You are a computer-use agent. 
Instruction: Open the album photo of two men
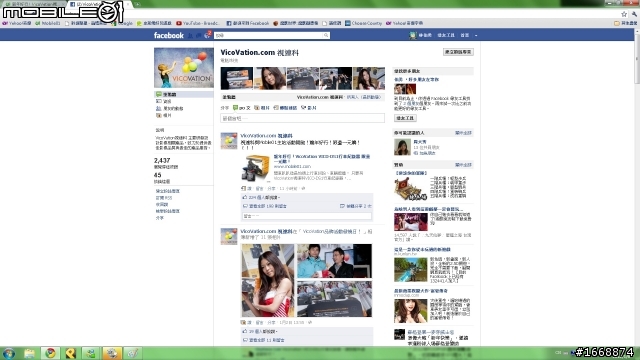click(334, 261)
